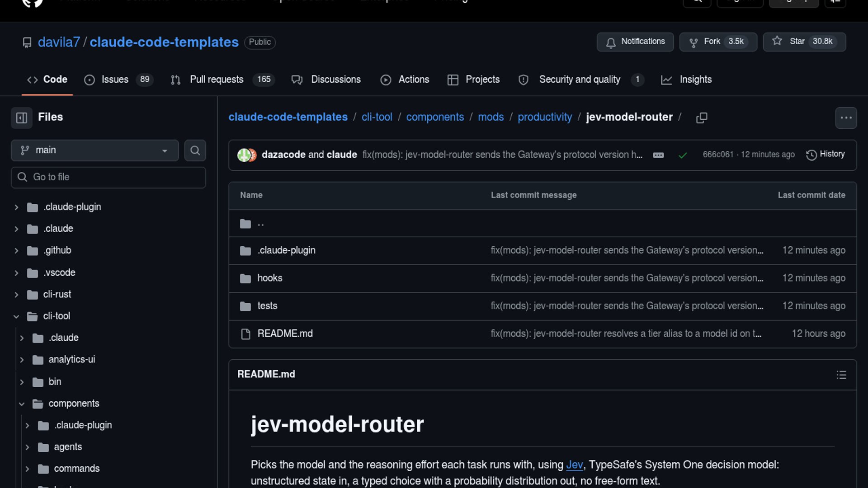Focus the Go to file input

[108, 178]
